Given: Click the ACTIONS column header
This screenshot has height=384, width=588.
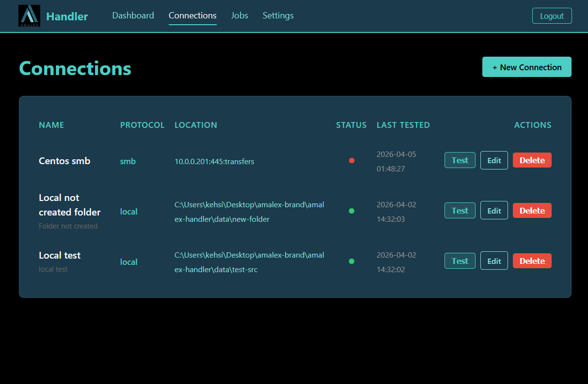Looking at the screenshot, I should (x=533, y=125).
